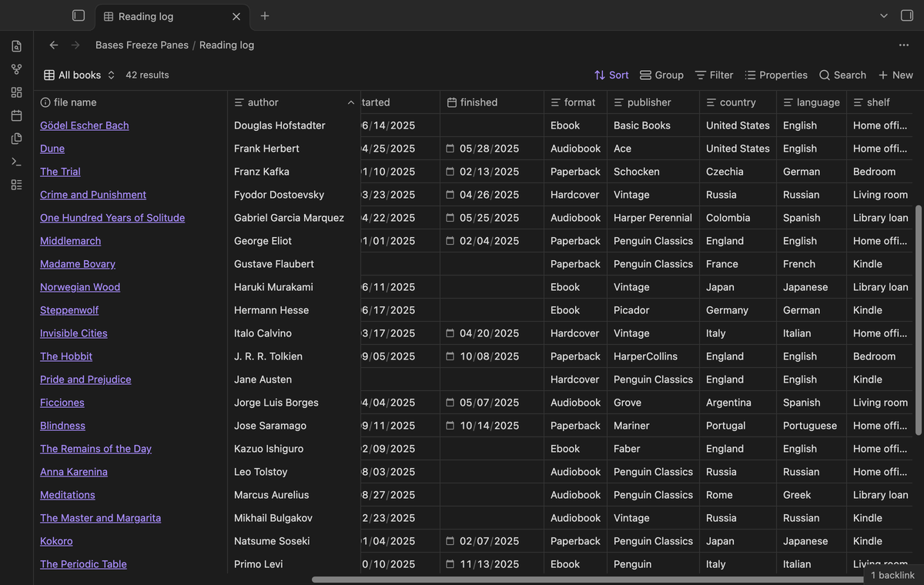Open the Meditations note link
This screenshot has height=585, width=924.
68,495
